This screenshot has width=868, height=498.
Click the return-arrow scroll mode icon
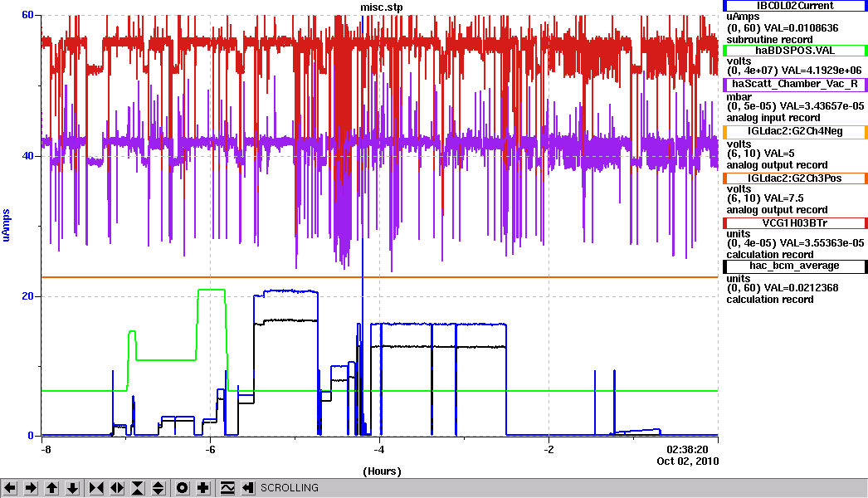coord(248,488)
